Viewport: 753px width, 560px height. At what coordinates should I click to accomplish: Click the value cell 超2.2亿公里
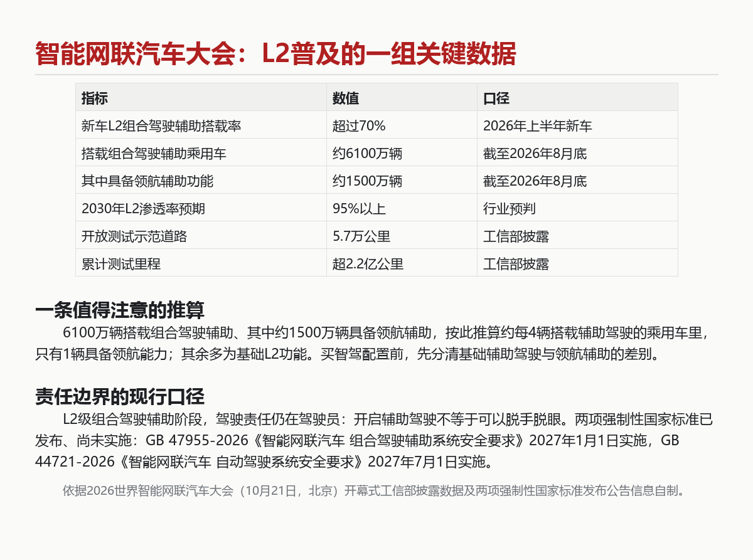tap(402, 263)
